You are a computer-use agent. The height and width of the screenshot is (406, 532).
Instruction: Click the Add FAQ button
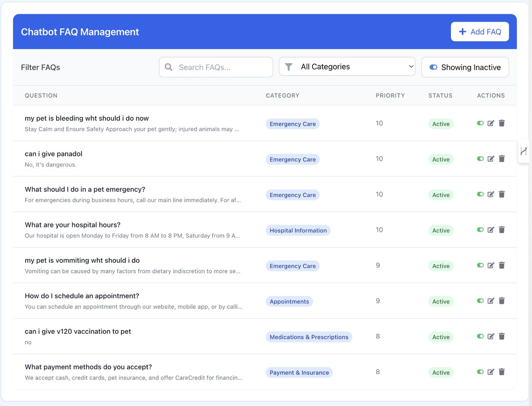pos(480,32)
